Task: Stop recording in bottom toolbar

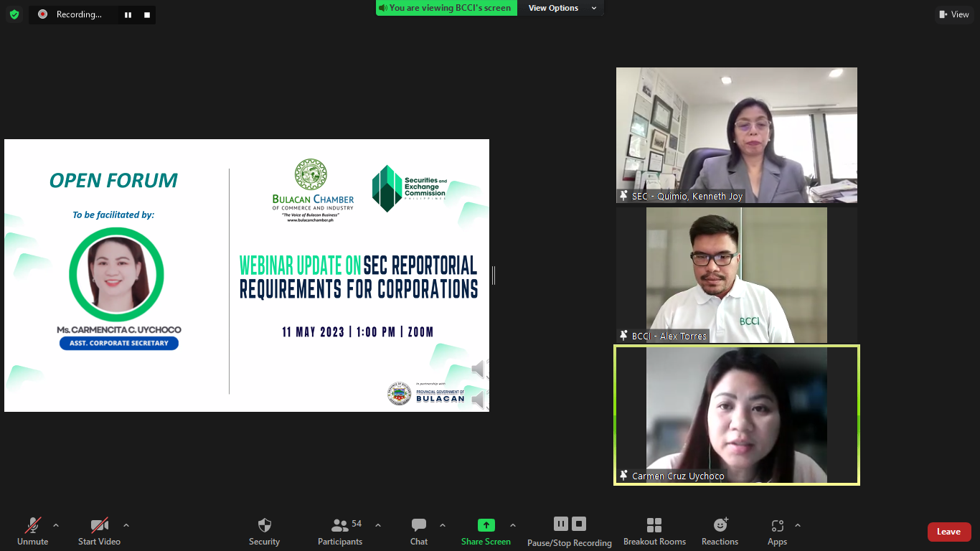Action: 580,524
